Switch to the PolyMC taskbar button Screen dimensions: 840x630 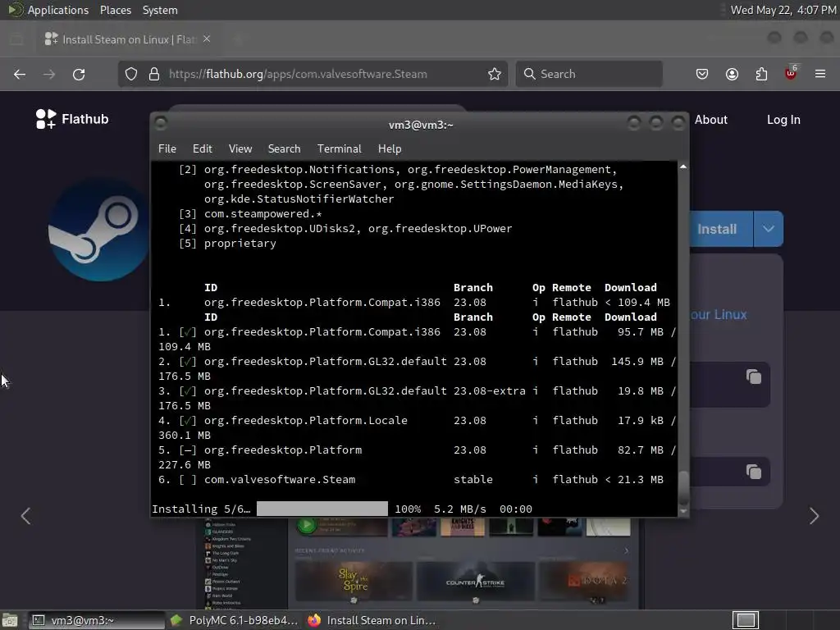(x=234, y=620)
